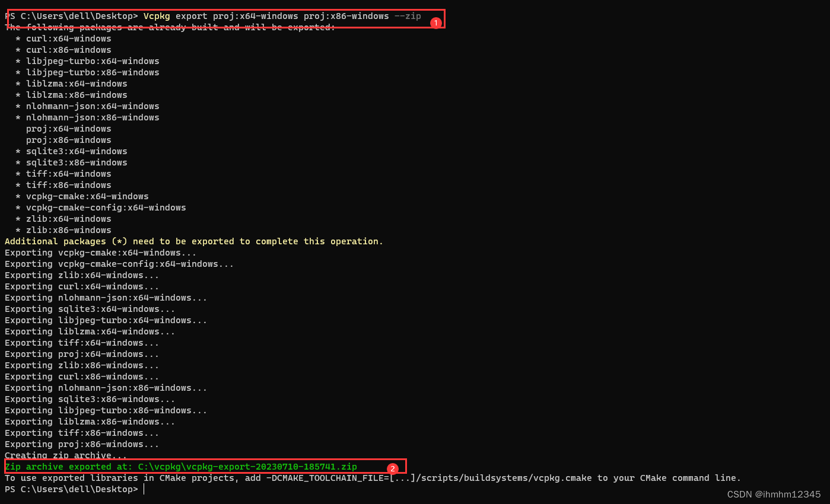Click 'proj:x64-windows' in the package list

coord(69,129)
